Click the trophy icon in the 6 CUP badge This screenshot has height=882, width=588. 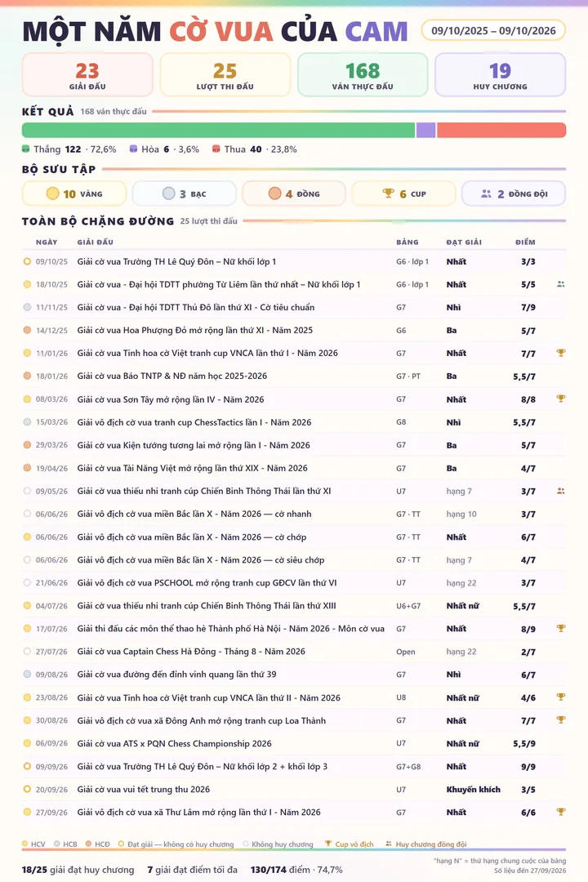[x=388, y=194]
